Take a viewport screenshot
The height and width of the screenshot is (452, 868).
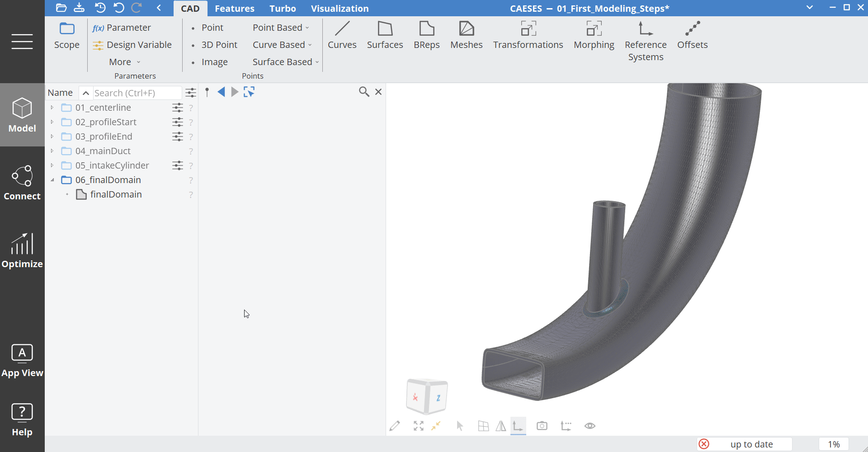(542, 426)
